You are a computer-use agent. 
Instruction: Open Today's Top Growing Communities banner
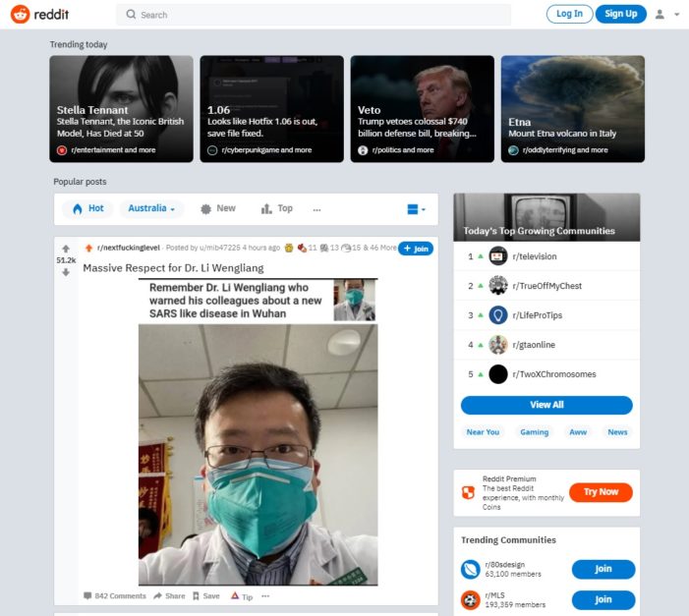point(546,217)
